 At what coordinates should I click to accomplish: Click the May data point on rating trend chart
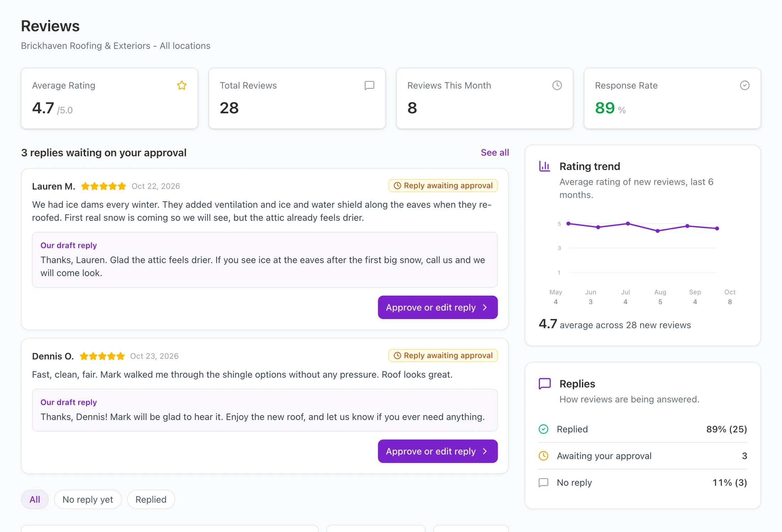click(x=568, y=223)
